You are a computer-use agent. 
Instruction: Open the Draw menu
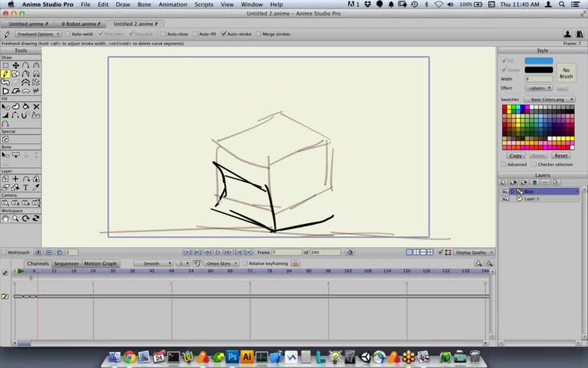[x=123, y=5]
